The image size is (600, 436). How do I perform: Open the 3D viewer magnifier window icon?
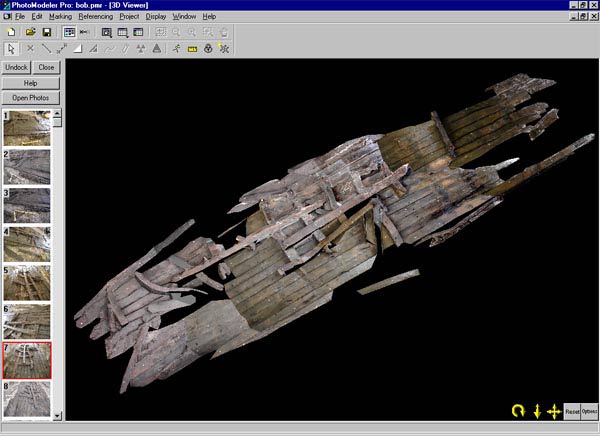(x=106, y=32)
